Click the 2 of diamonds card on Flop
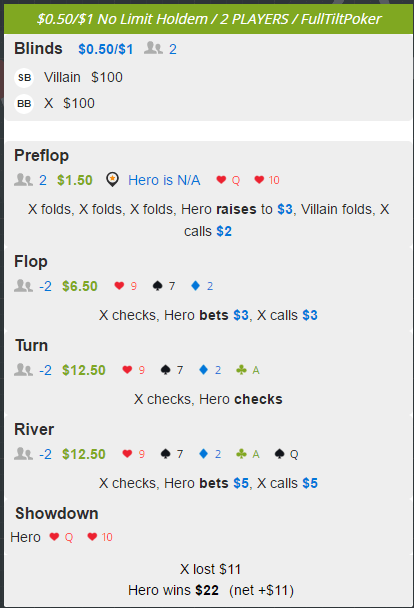414x608 pixels. click(x=202, y=286)
